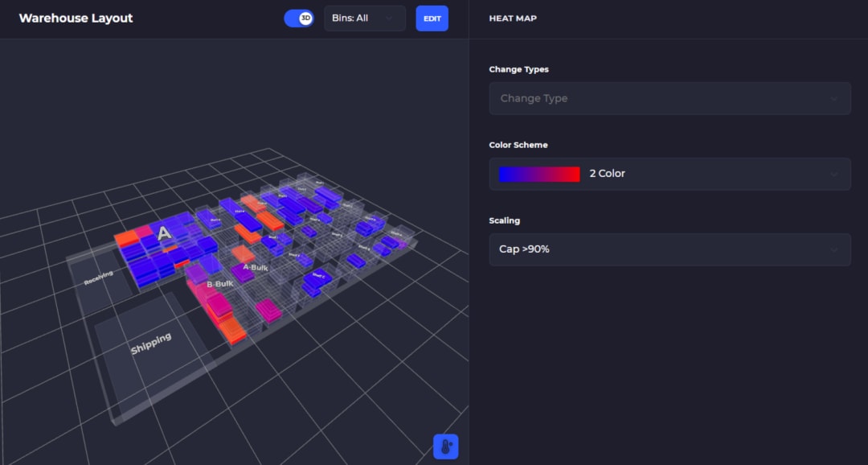This screenshot has width=868, height=465.
Task: Click the heat map thermometer icon
Action: pyautogui.click(x=445, y=446)
